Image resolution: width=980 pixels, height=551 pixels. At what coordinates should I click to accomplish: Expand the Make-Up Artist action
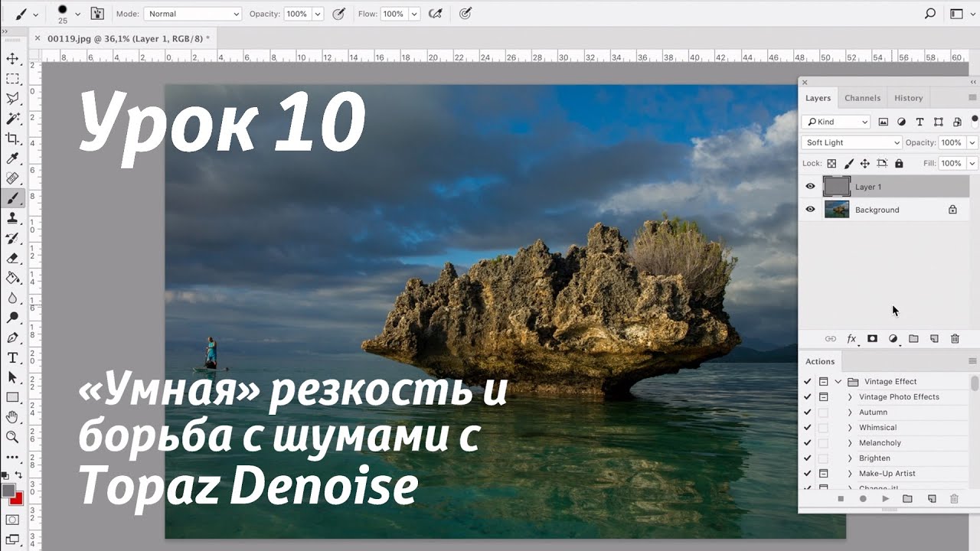(x=850, y=473)
